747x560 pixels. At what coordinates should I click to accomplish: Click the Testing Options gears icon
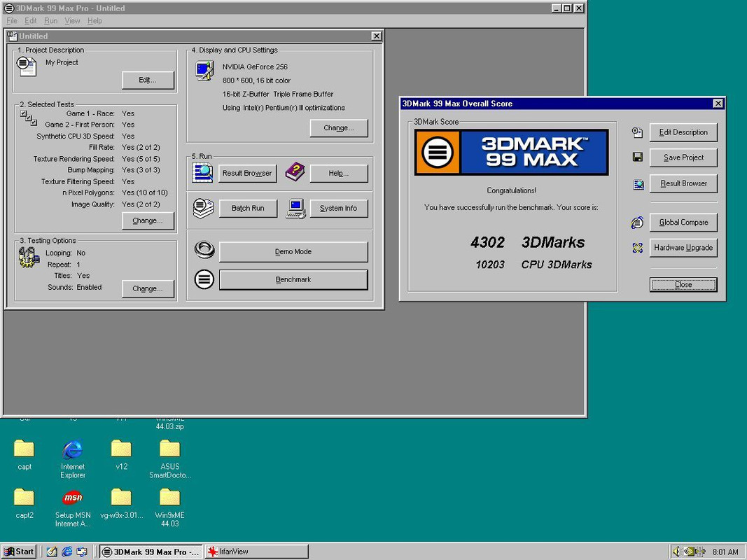coord(29,257)
